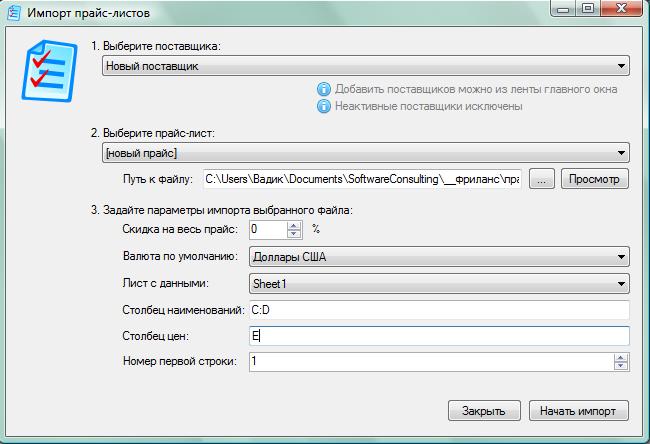Screen dimensions: 650x444
Task: Click the Начать импорт button
Action: 579,411
